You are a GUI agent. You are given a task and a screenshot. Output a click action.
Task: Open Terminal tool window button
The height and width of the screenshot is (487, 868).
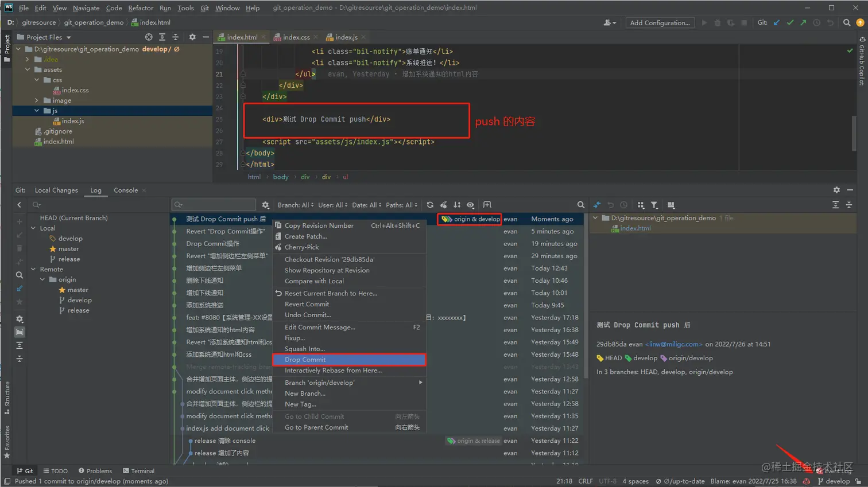coord(138,471)
